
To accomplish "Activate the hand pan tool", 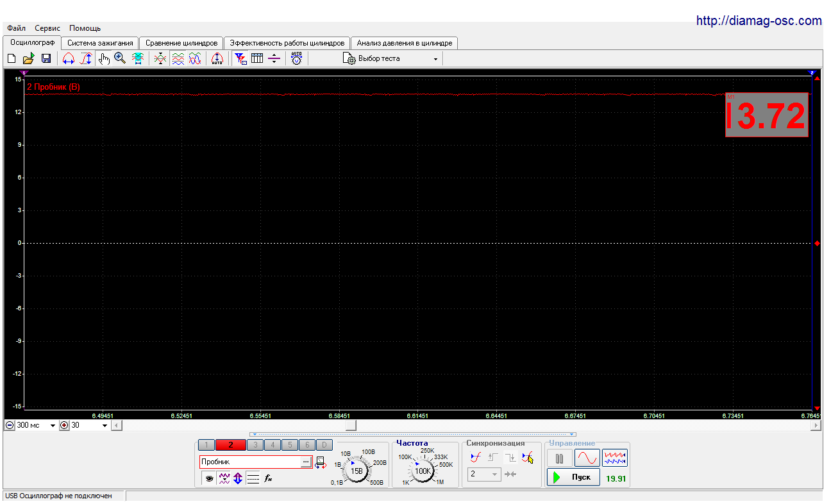I will tap(104, 58).
